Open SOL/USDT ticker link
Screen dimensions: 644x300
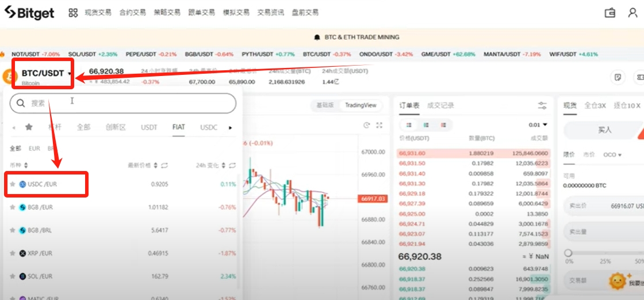93,54
